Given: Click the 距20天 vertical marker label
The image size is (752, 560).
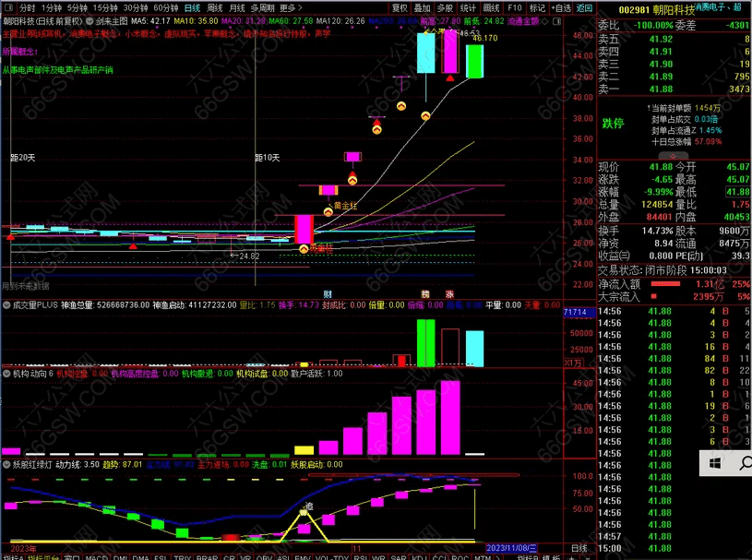Looking at the screenshot, I should point(23,158).
